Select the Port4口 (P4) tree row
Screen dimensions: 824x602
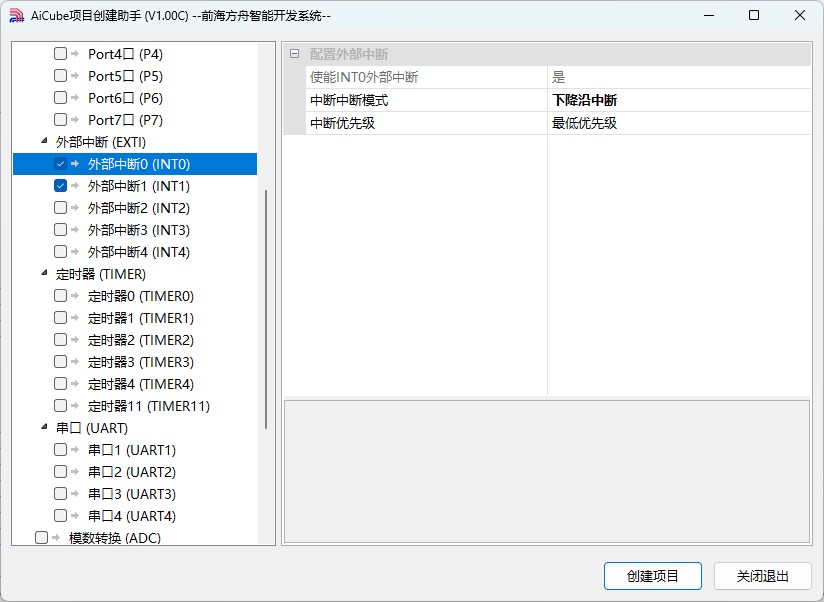[125, 54]
